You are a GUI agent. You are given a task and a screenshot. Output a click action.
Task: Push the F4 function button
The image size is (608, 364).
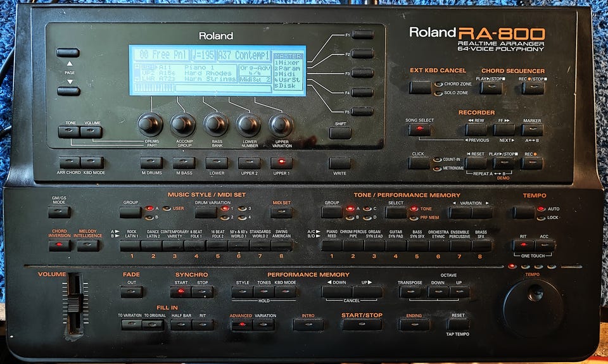pyautogui.click(x=363, y=92)
